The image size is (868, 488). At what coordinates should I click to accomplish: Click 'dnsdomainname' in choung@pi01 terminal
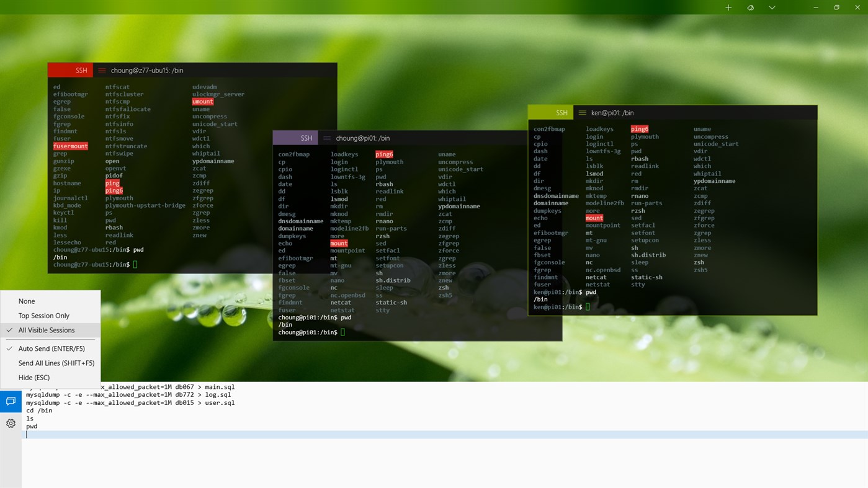[301, 221]
